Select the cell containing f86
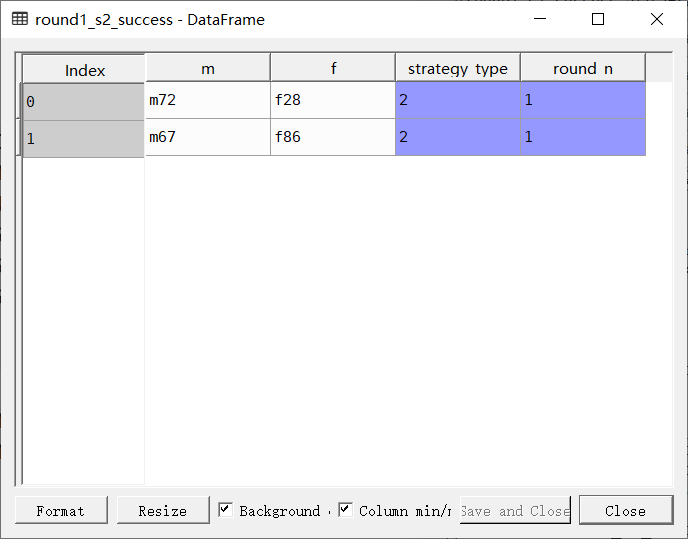 (x=333, y=137)
